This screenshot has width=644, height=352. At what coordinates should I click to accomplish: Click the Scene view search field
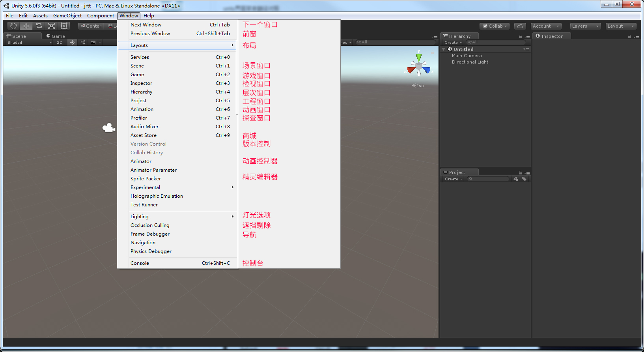(396, 42)
